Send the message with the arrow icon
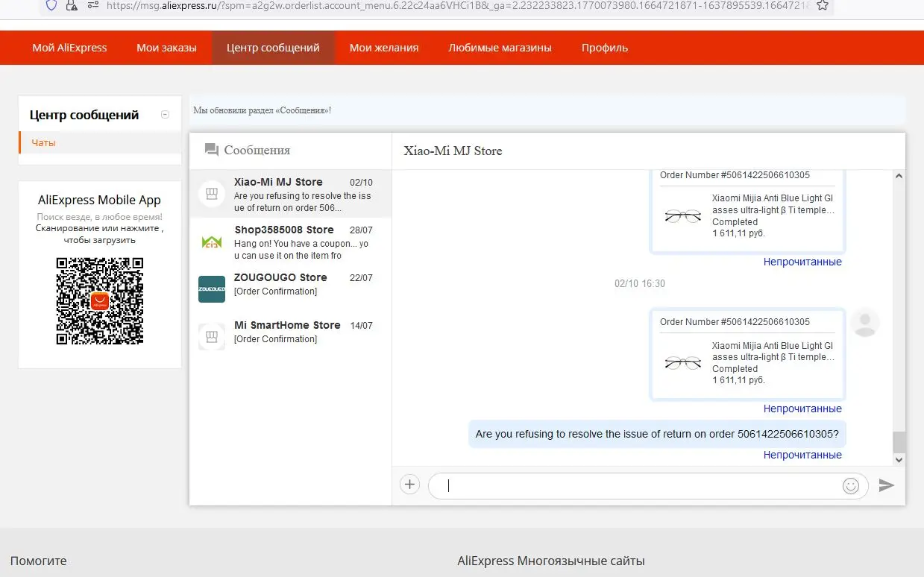 coord(886,485)
